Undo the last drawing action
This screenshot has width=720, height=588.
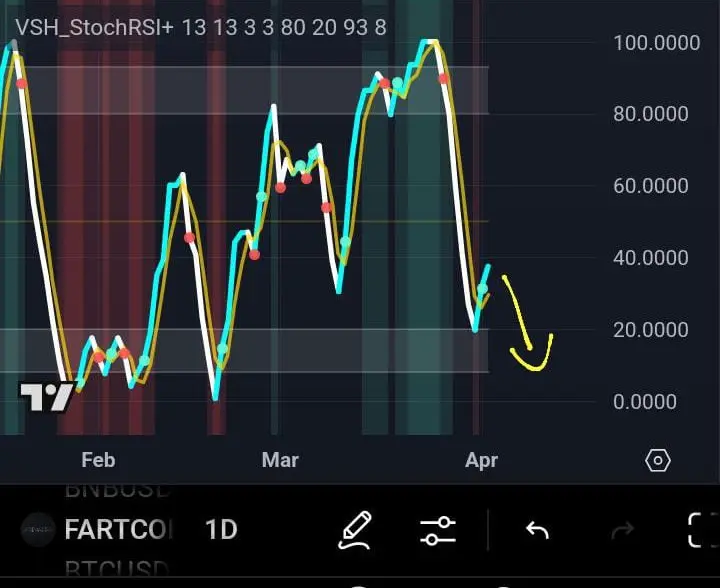click(537, 530)
